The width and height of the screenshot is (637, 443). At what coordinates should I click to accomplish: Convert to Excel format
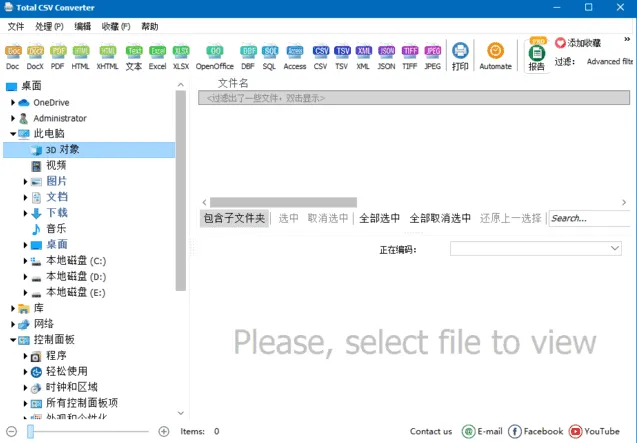click(x=157, y=56)
